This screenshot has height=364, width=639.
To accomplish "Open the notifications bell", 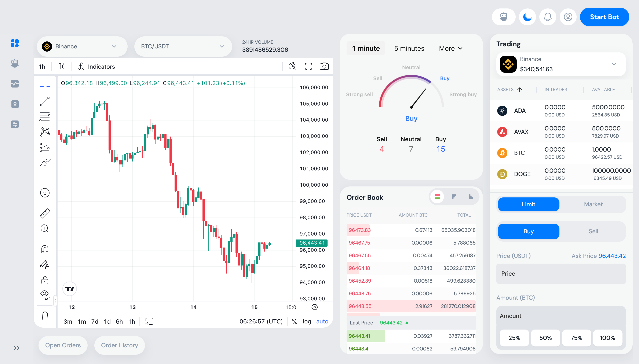I will (547, 17).
